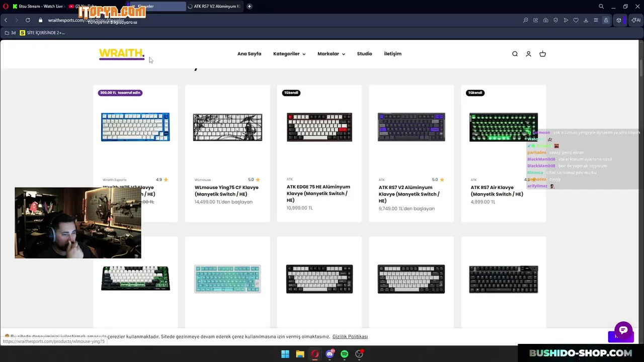This screenshot has height=362, width=644.
Task: Click the 'Wraith Esports' vendor label
Action: pyautogui.click(x=115, y=179)
